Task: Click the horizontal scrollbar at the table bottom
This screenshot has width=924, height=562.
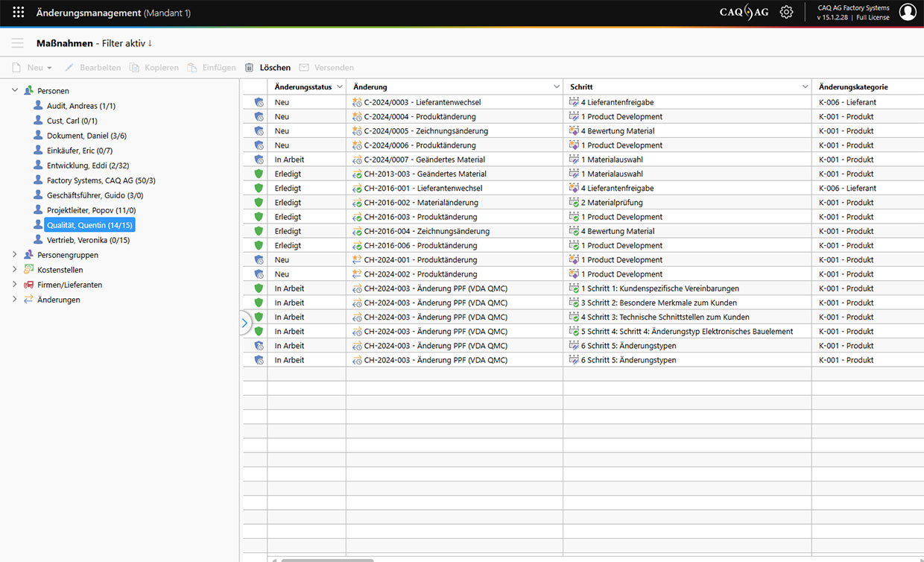Action: click(x=327, y=559)
